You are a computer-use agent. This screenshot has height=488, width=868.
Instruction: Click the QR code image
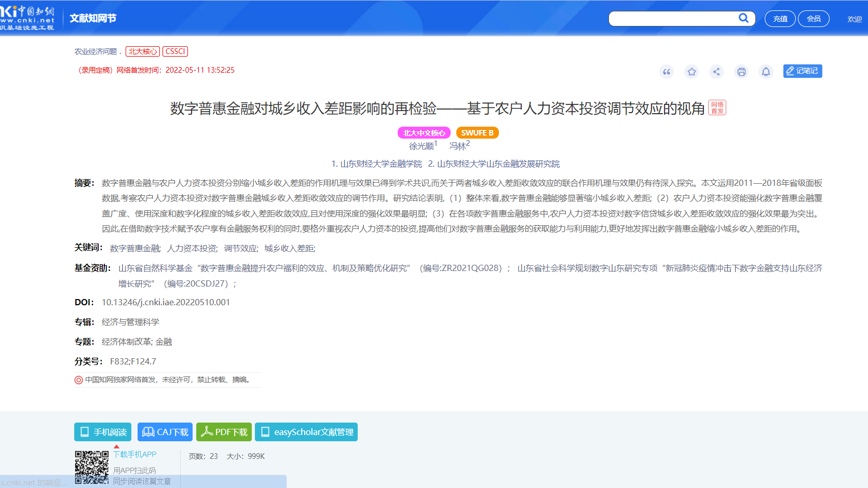(92, 467)
